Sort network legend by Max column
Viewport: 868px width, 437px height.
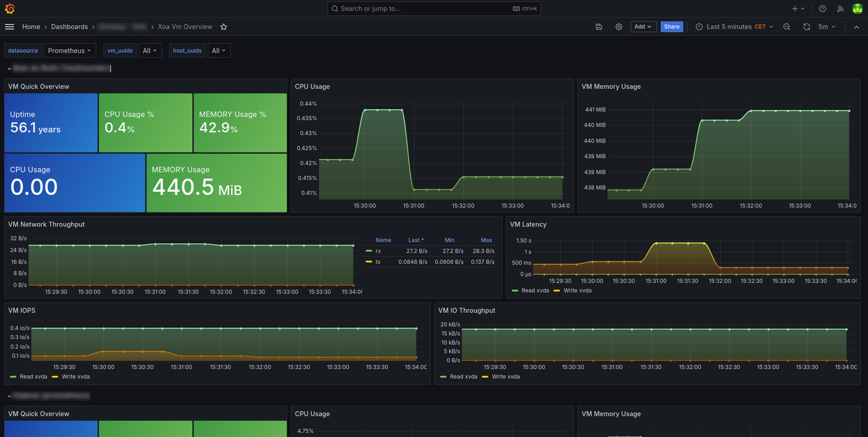tap(486, 240)
